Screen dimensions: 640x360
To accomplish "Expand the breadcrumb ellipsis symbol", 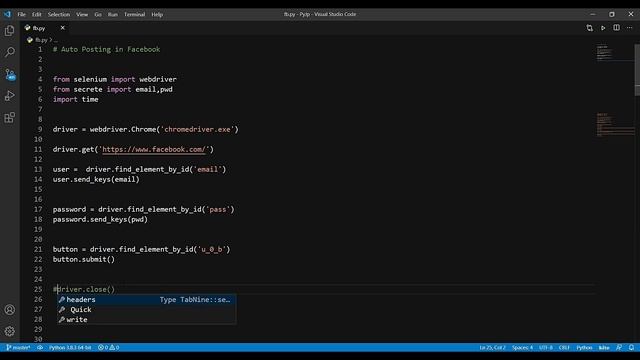I will 56,40.
